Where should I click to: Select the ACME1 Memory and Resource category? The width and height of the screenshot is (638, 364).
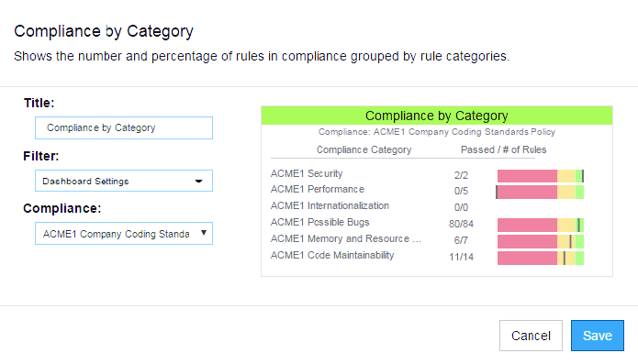346,239
